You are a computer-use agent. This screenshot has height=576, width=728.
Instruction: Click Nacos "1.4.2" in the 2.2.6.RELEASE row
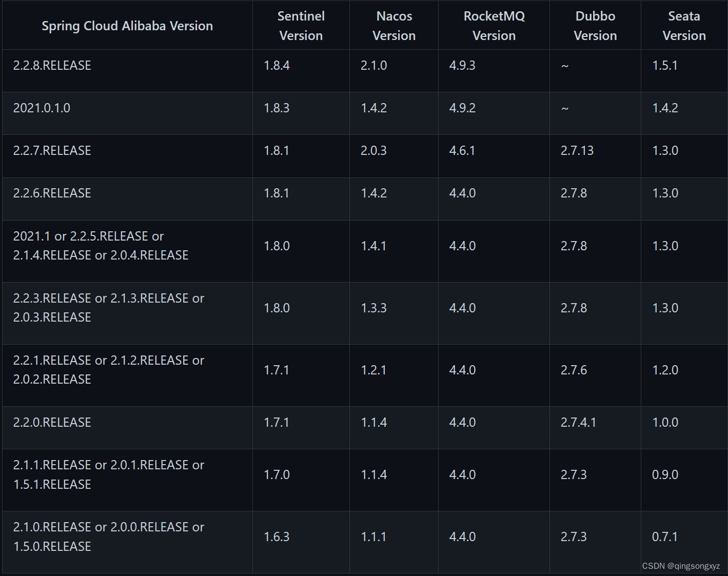[373, 193]
